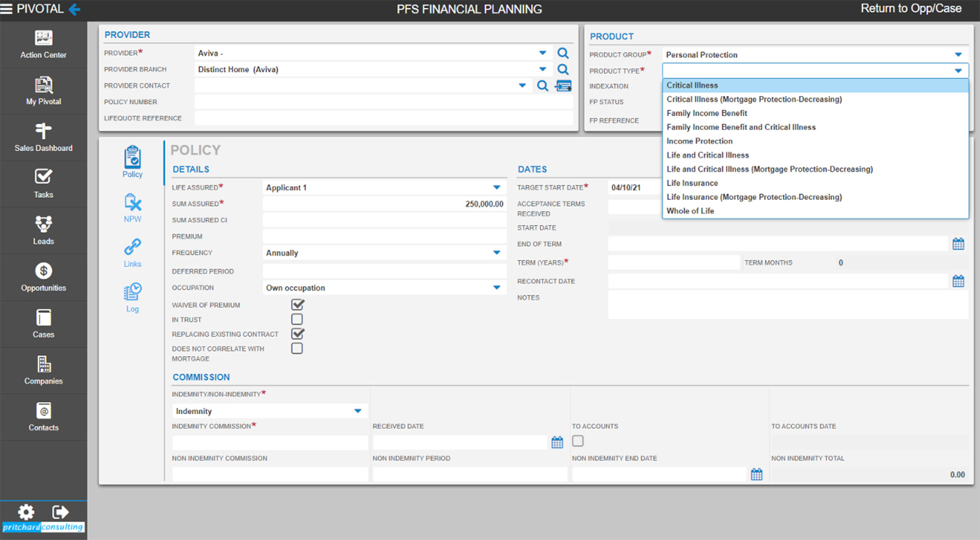Select Income Protection from product type list
Viewport: 980px width, 540px height.
click(699, 141)
